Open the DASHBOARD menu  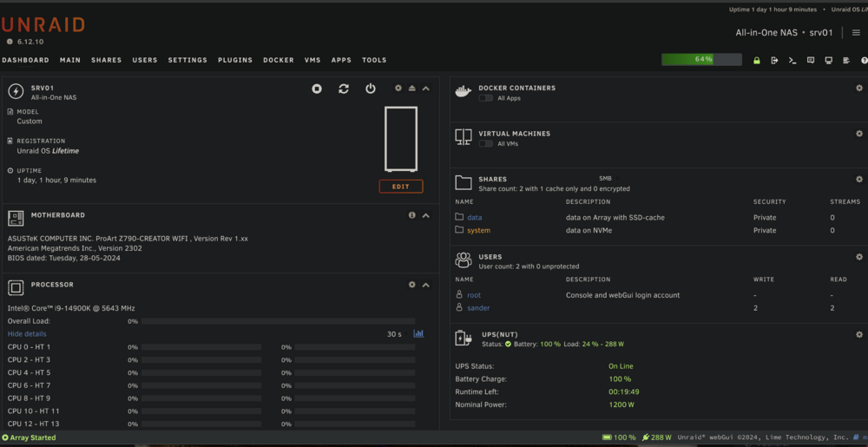(25, 60)
